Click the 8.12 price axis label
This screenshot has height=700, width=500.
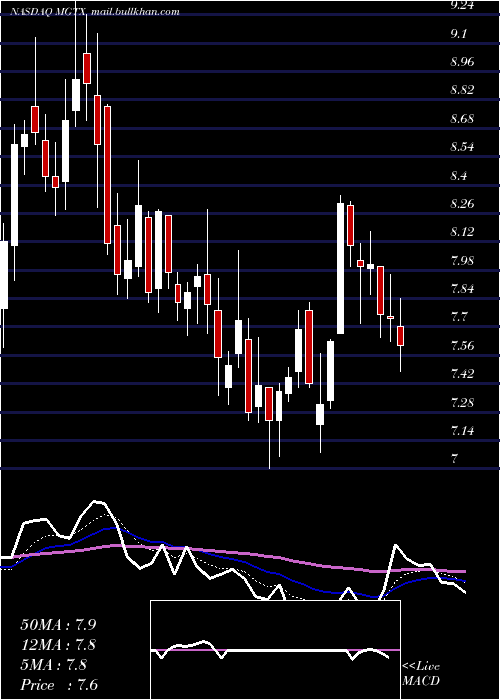tap(462, 232)
